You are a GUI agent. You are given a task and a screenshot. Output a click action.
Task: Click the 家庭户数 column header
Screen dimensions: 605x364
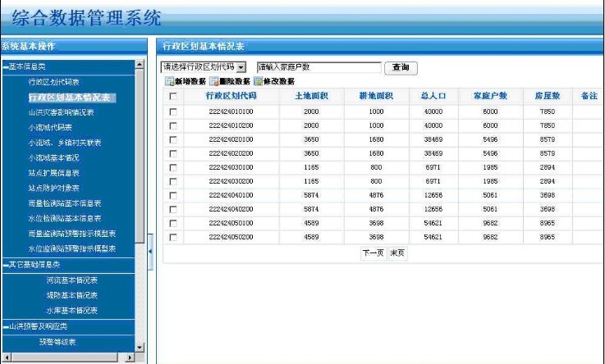coord(490,96)
